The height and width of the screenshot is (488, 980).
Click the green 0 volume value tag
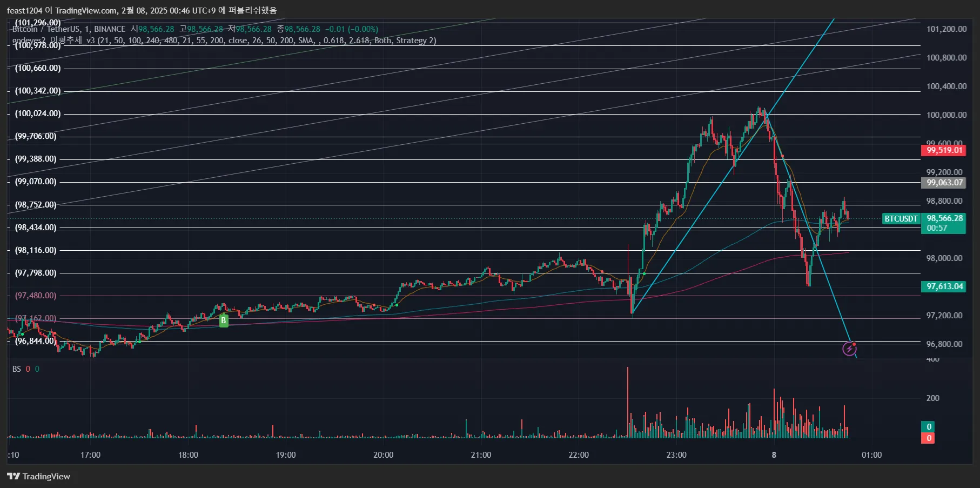point(929,427)
